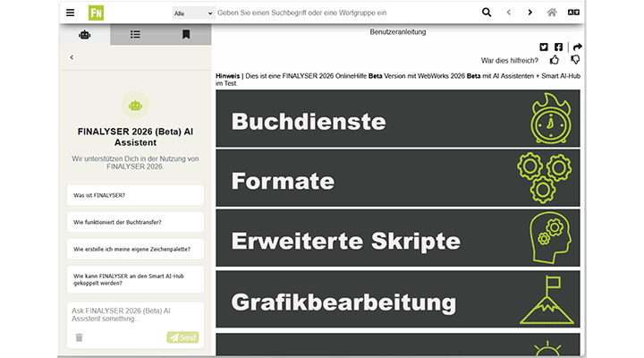Open the Alle search scope dropdown
Viewport: 644px width, 358px height.
[193, 13]
